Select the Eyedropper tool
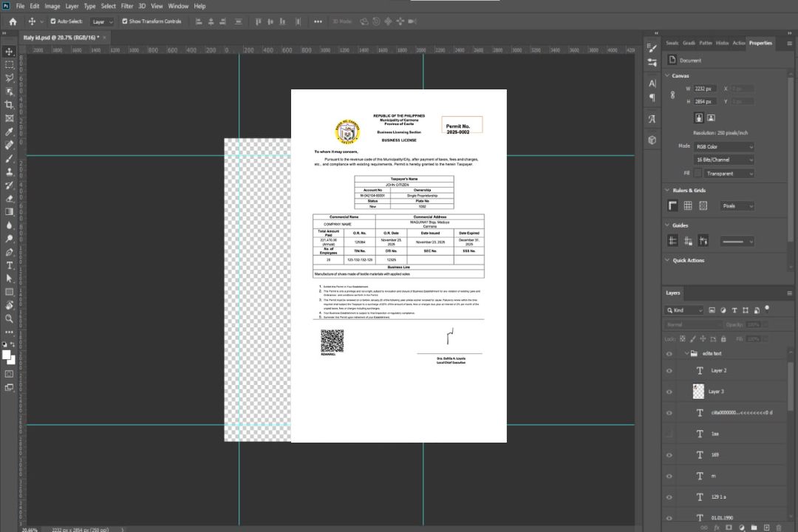798x532 pixels. coord(9,132)
